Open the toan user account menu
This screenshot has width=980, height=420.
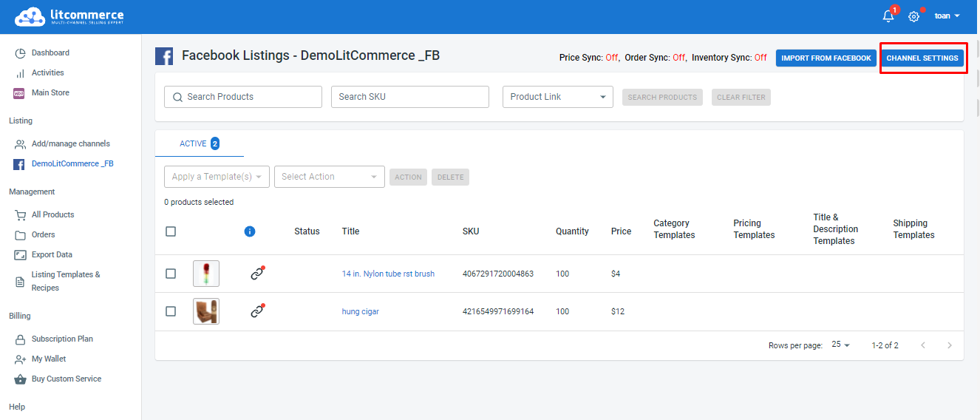pos(947,16)
